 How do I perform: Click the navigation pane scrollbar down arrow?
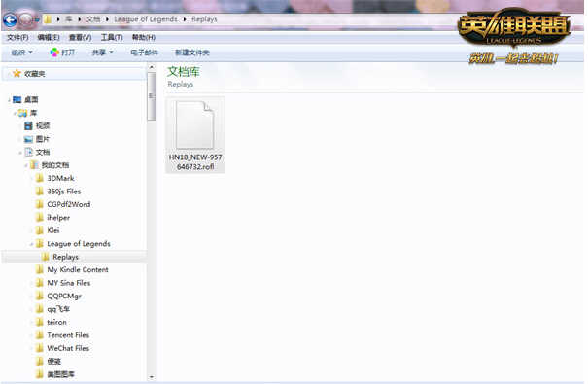[151, 377]
